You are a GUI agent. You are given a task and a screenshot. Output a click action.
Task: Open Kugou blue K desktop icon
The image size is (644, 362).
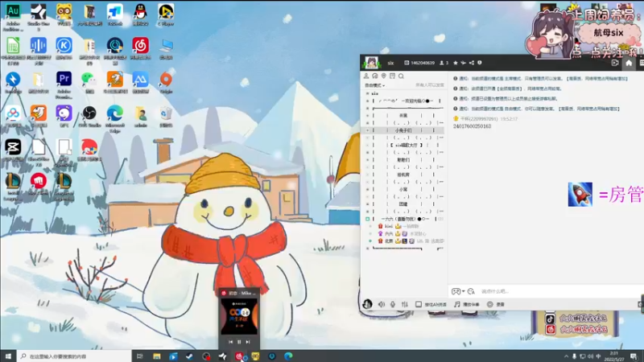pyautogui.click(x=64, y=48)
